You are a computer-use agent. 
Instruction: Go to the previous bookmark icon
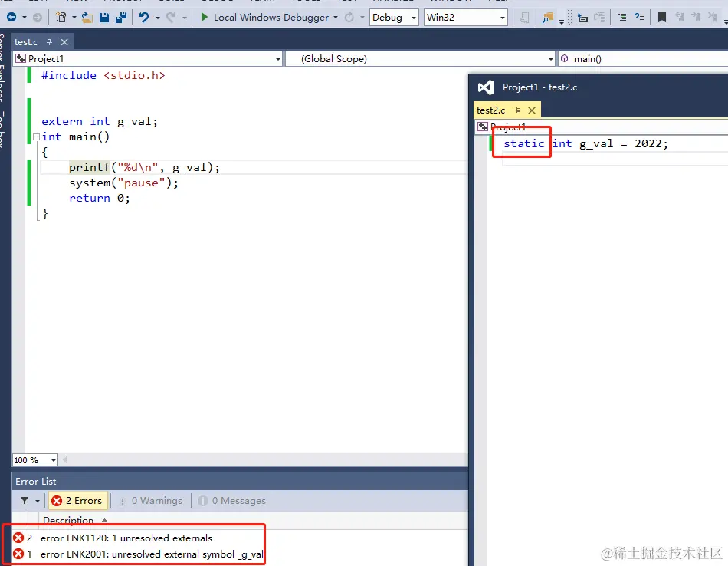coord(679,18)
